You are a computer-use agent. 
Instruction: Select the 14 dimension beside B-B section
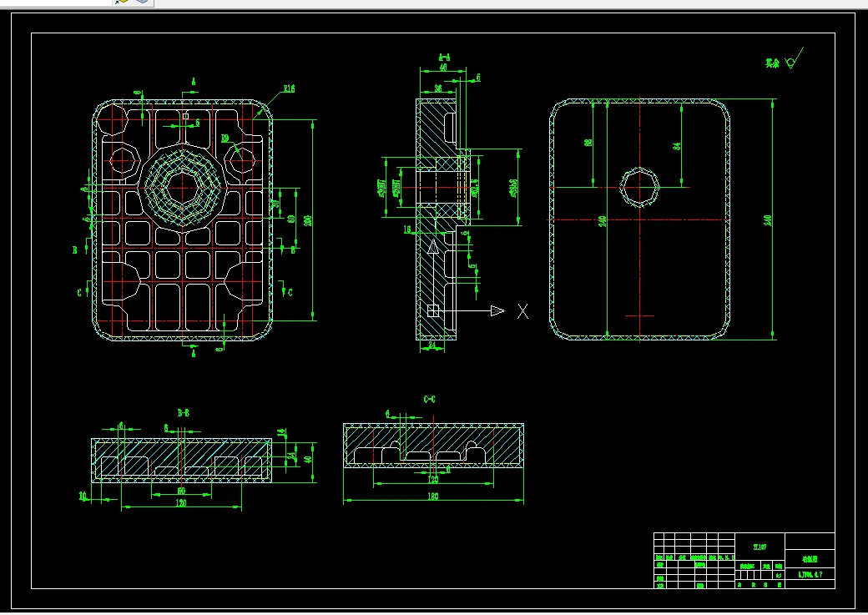[x=280, y=431]
